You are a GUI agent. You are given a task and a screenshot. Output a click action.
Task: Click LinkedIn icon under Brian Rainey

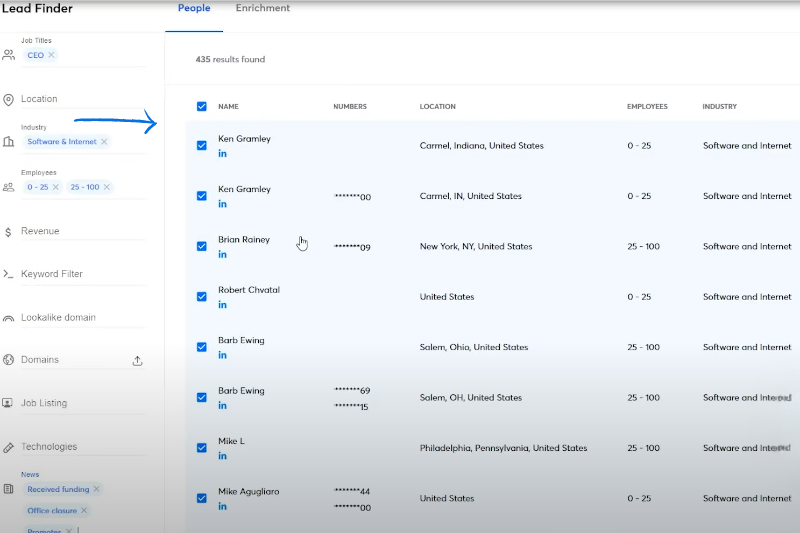[223, 255]
